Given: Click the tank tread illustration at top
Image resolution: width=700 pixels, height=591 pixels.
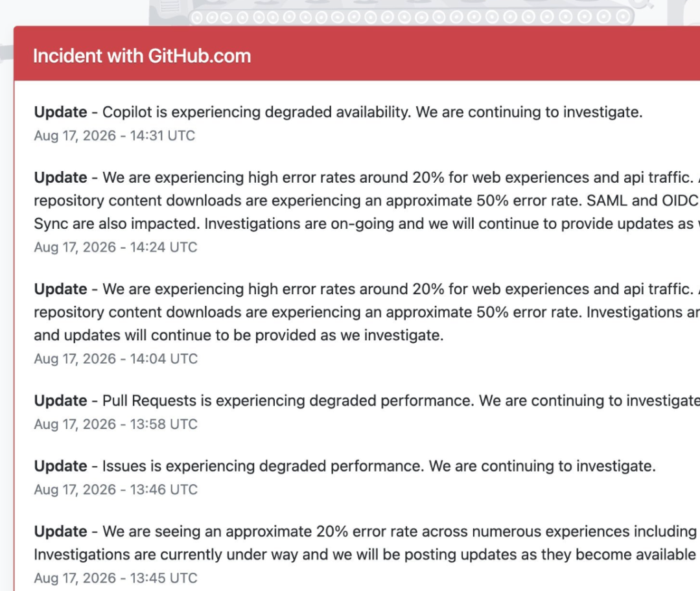Looking at the screenshot, I should (411, 16).
